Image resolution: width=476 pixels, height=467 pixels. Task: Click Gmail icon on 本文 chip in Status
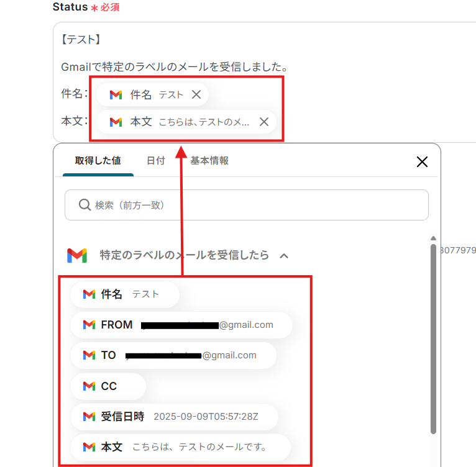tap(116, 122)
